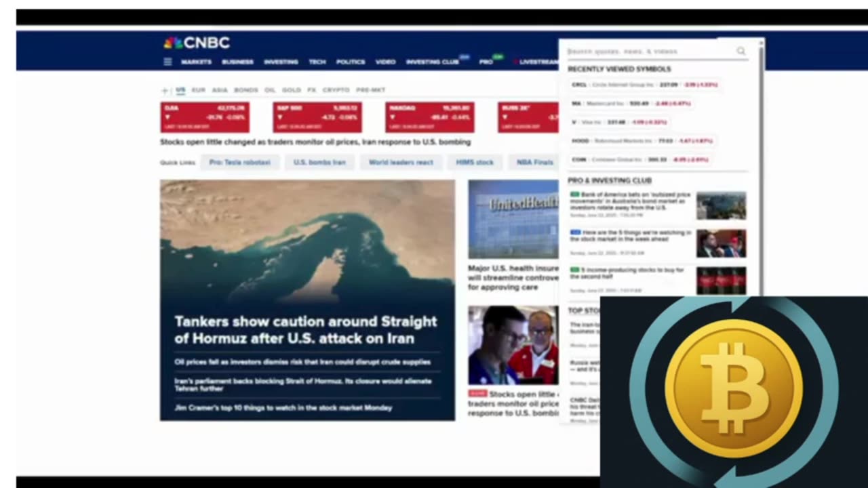Open MA Mastercard symbol row
The height and width of the screenshot is (488, 868).
click(631, 104)
